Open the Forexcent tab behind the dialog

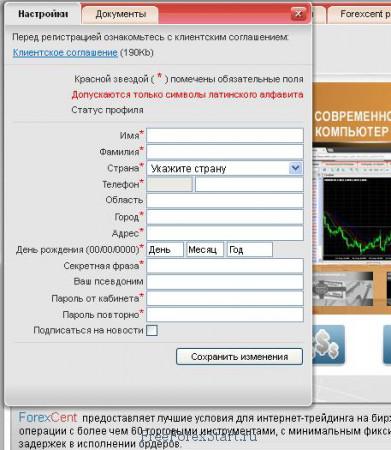[x=359, y=14]
